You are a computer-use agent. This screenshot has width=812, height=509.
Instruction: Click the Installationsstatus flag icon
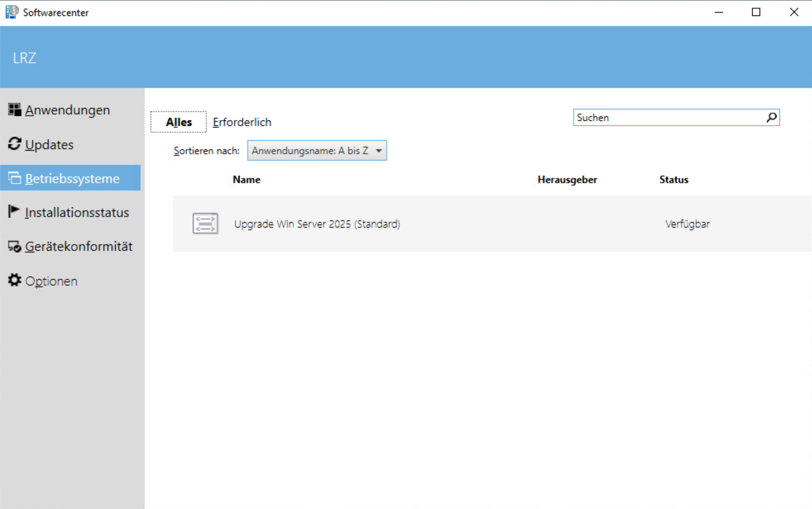pos(14,211)
